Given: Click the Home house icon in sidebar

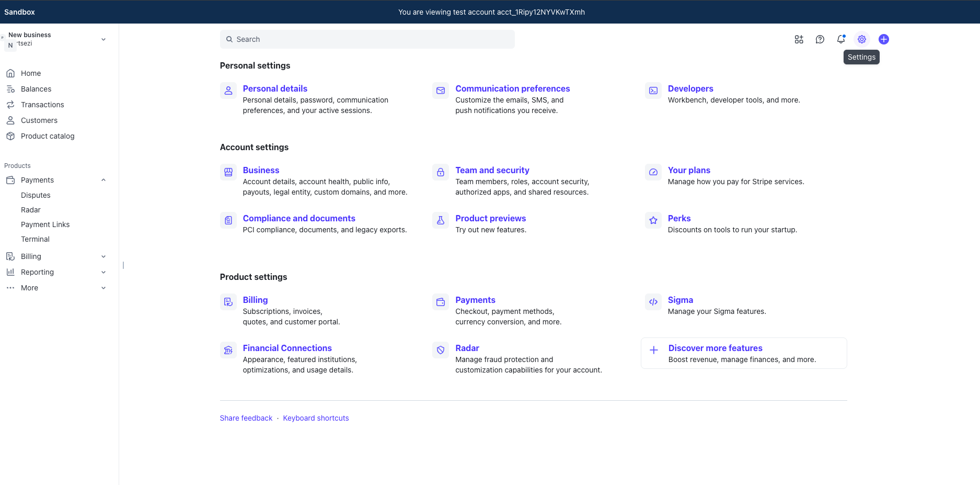Looking at the screenshot, I should 10,73.
